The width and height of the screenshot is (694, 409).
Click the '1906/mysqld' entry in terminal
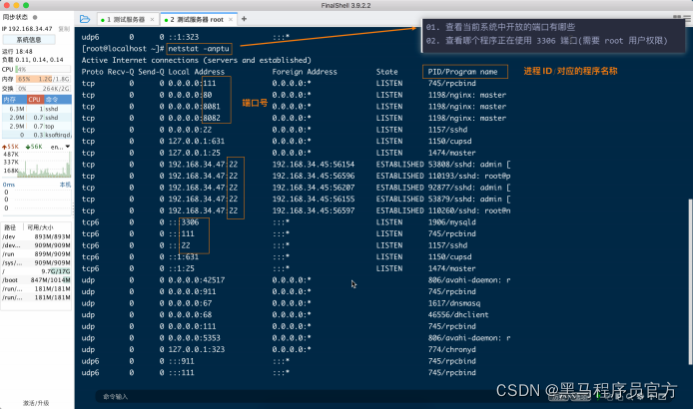[x=452, y=222]
